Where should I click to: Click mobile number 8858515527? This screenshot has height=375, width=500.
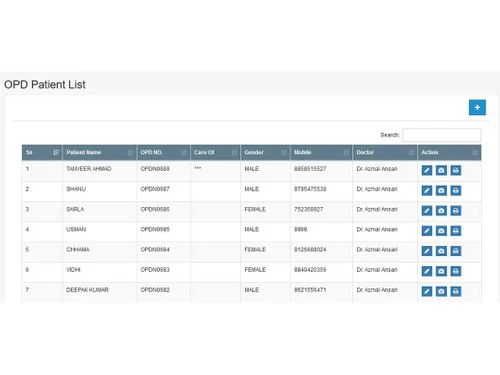[310, 169]
